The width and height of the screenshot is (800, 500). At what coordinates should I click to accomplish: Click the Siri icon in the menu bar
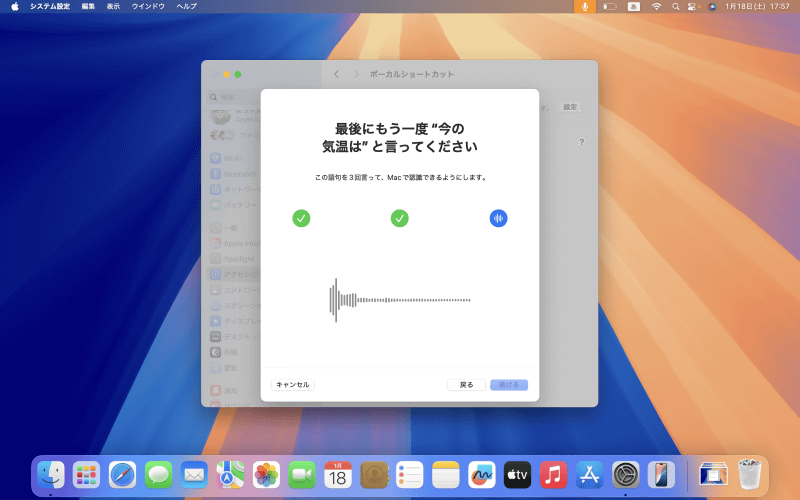click(712, 7)
